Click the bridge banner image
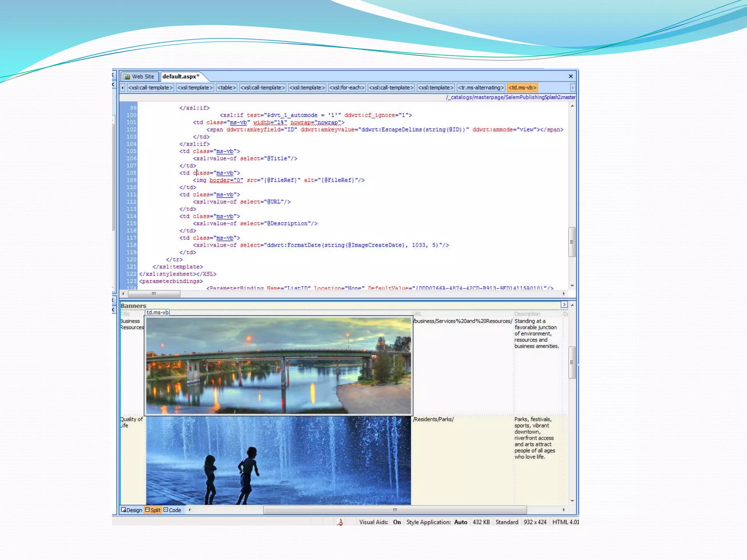747x560 pixels. 278,365
